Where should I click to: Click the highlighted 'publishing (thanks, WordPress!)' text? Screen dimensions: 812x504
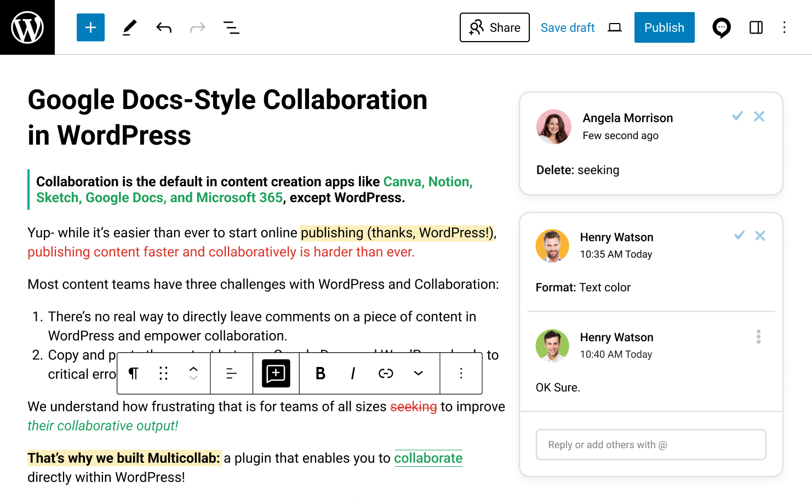[397, 233]
